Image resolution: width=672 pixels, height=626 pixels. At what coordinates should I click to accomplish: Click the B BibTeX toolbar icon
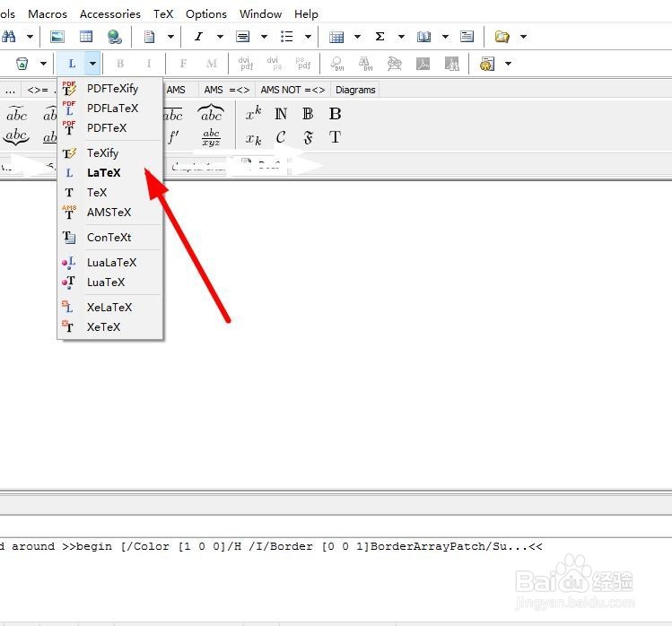click(x=120, y=64)
